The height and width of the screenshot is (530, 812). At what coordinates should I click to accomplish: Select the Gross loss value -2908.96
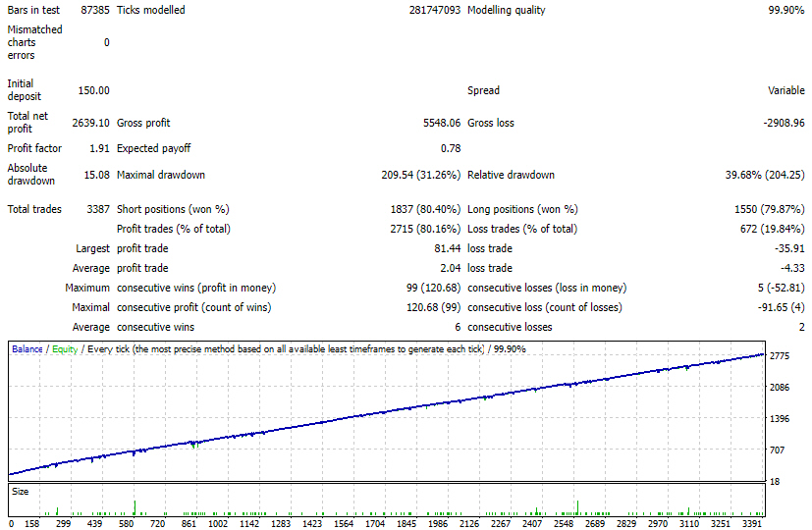click(785, 123)
